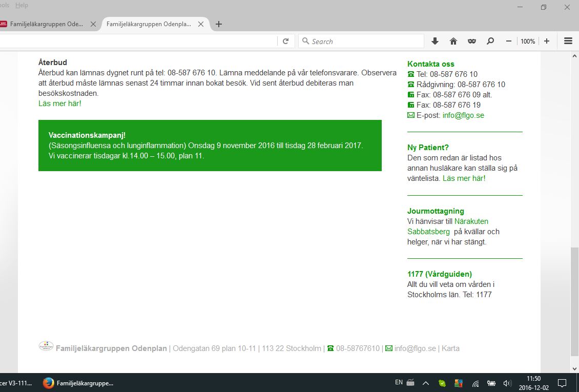The width and height of the screenshot is (579, 392).
Task: Switch the EN language indicator in taskbar
Action: pos(399,382)
